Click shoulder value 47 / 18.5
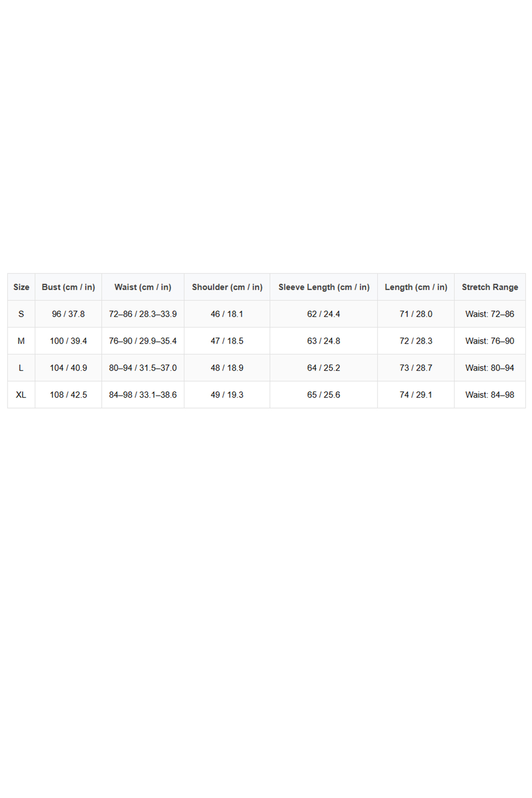The height and width of the screenshot is (798, 532). (x=227, y=341)
